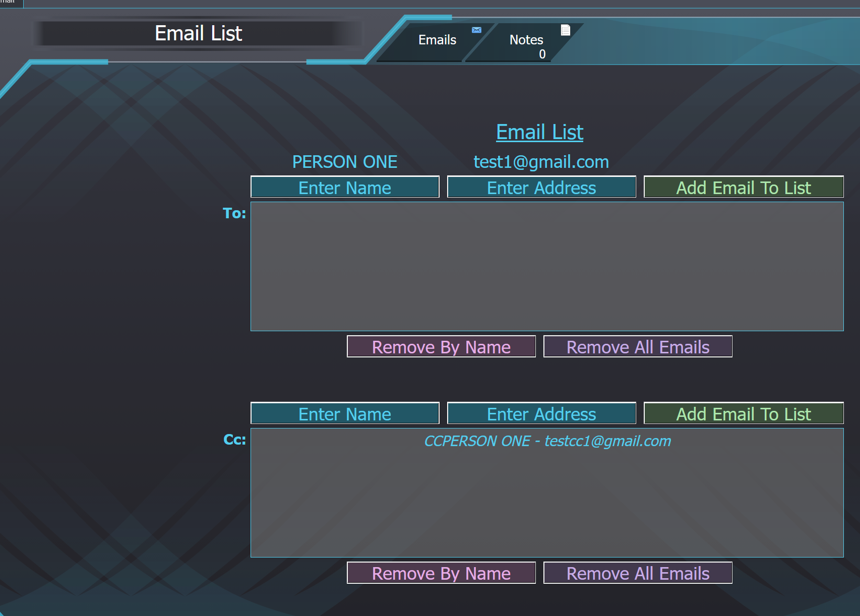Click the PERSON ONE name label
Viewport: 860px width, 616px height.
pyautogui.click(x=345, y=162)
